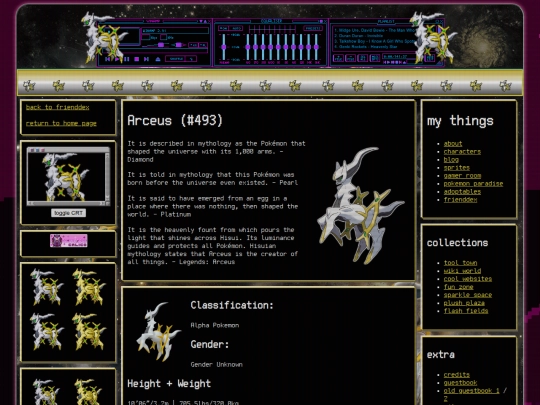540x405 pixels.
Task: Click the Arceus sprite in the CRT window
Action: pos(66,177)
